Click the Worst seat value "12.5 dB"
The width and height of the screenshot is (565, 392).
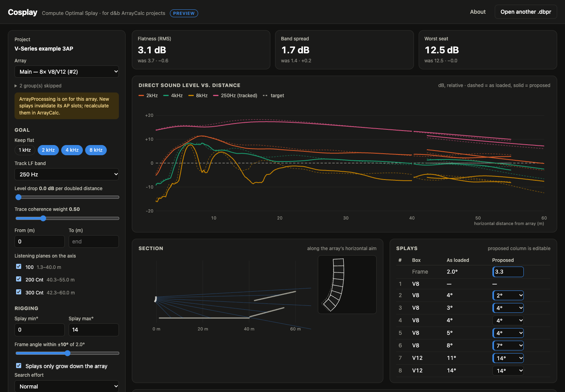click(x=442, y=50)
